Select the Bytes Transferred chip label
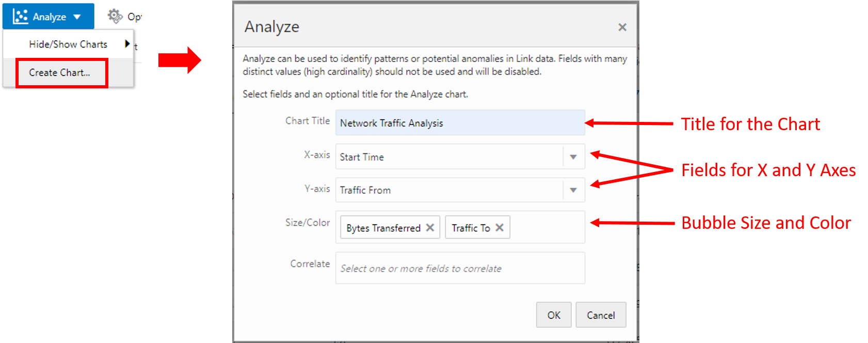 tap(383, 228)
